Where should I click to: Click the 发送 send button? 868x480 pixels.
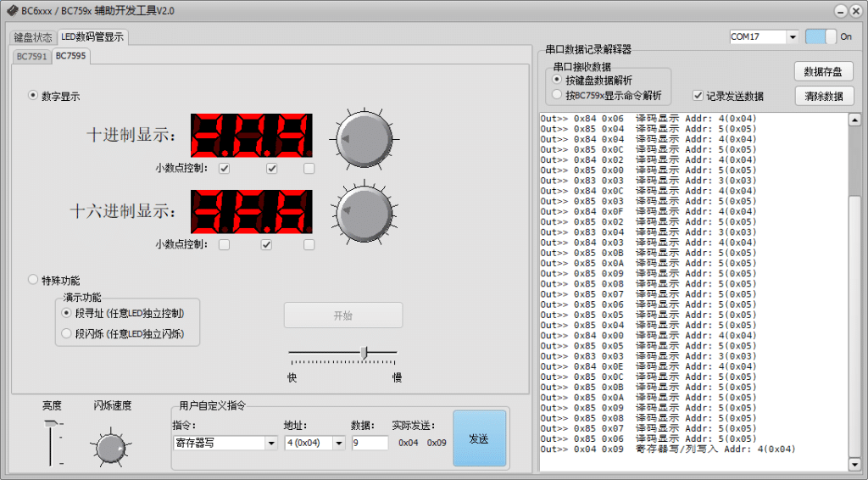pos(479,438)
